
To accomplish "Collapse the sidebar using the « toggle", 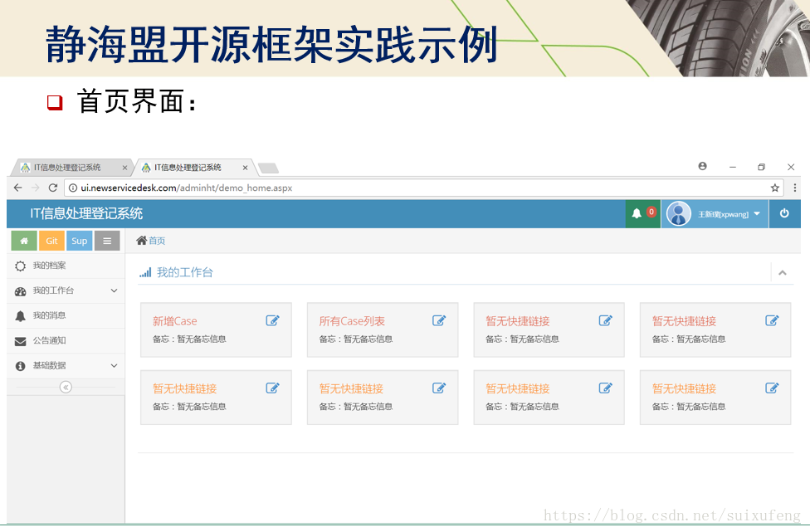I will (x=66, y=387).
